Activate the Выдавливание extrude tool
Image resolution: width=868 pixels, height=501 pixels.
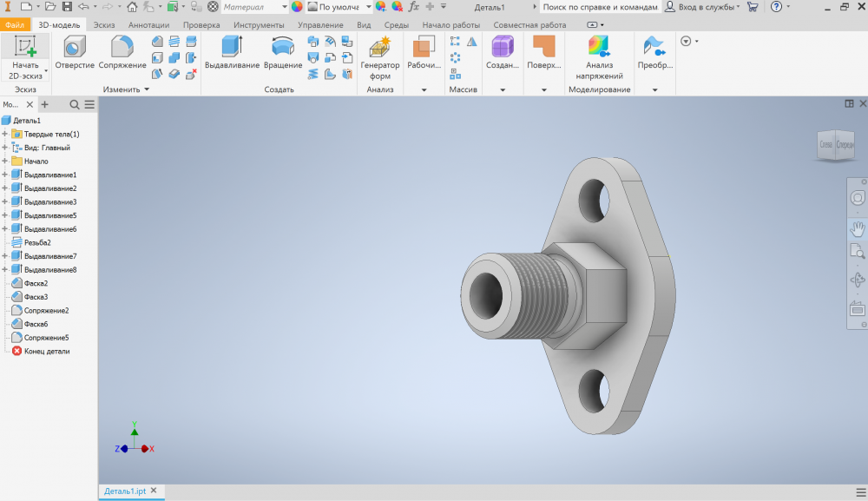point(232,53)
